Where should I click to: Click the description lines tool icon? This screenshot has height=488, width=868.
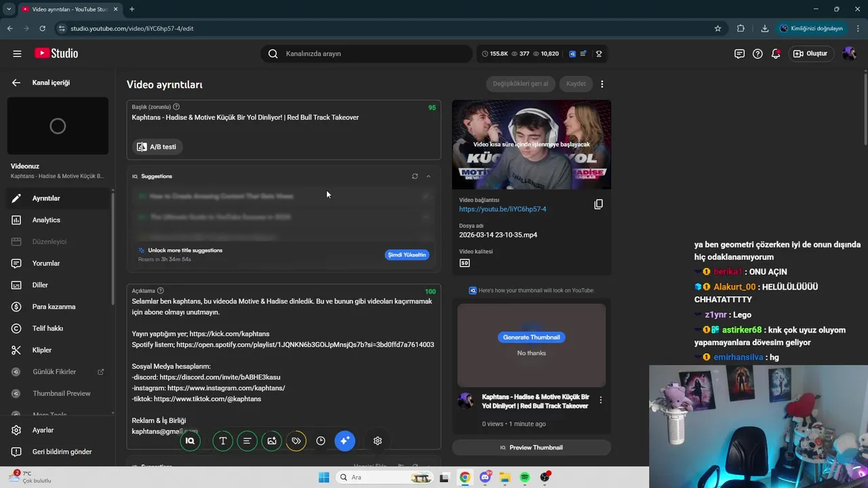(x=247, y=441)
